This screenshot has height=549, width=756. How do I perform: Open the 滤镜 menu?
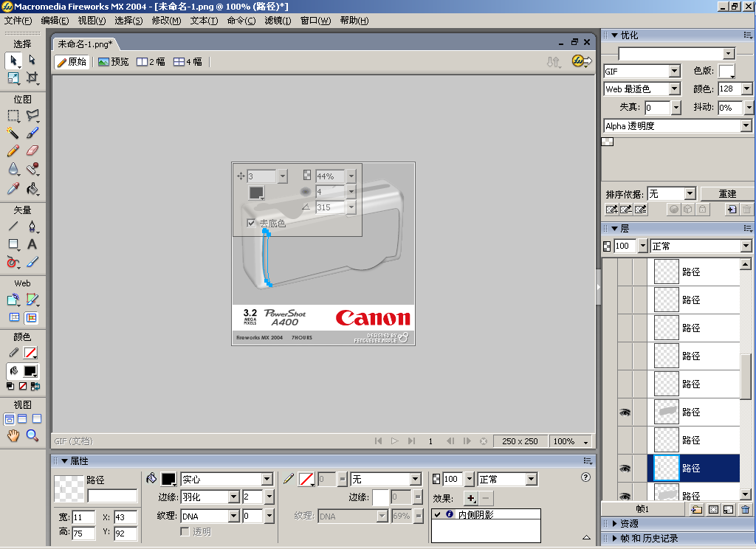[x=278, y=20]
